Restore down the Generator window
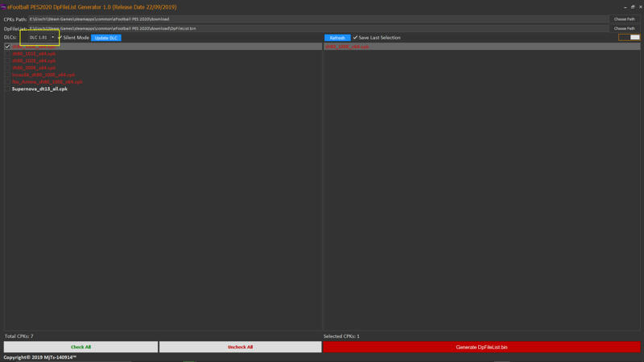This screenshot has width=644, height=362. (633, 7)
